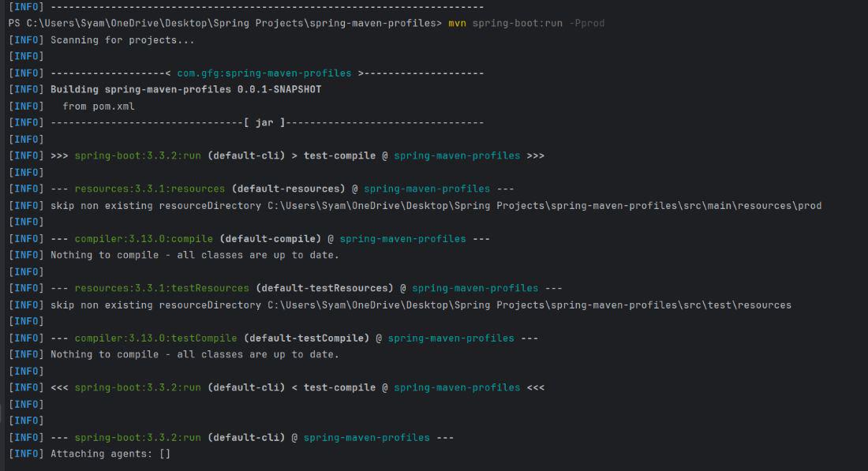Click spring-boot:3.3.2:run on the <<< line
This screenshot has width=868, height=471.
138,387
